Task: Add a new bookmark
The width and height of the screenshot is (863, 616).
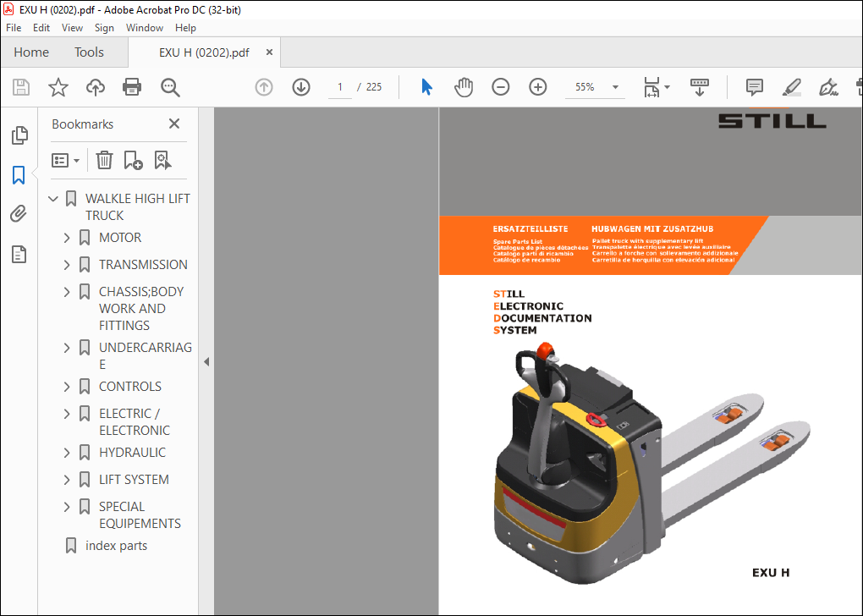Action: point(133,160)
